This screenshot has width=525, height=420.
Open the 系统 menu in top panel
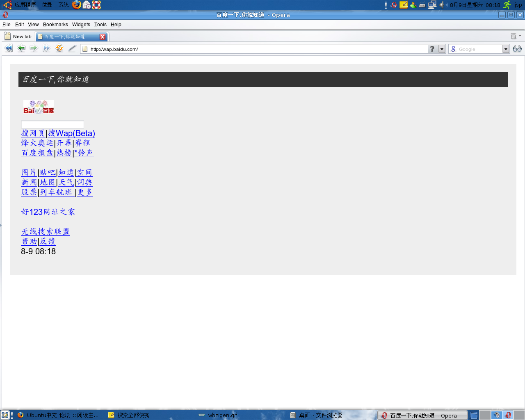click(64, 5)
